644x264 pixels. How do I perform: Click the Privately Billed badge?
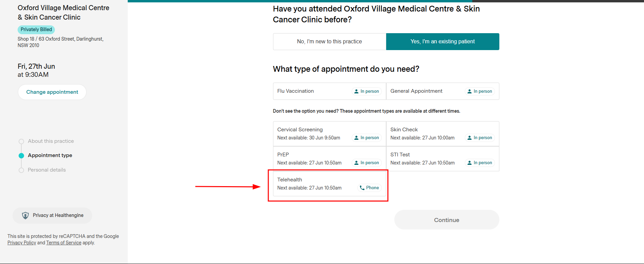coord(36,29)
